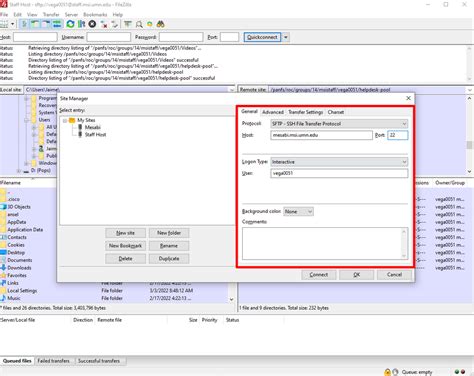Toggle remote directory tree icon
This screenshot has height=376, width=474.
[46, 24]
